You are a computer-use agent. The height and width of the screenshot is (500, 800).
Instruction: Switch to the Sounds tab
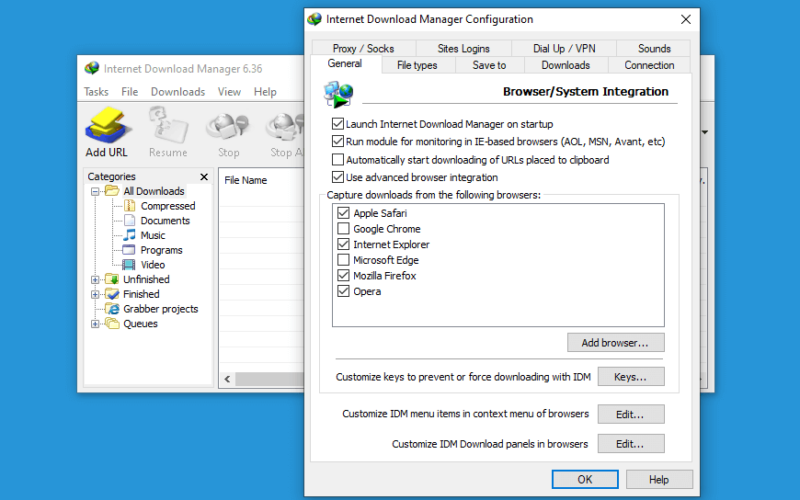pos(654,48)
